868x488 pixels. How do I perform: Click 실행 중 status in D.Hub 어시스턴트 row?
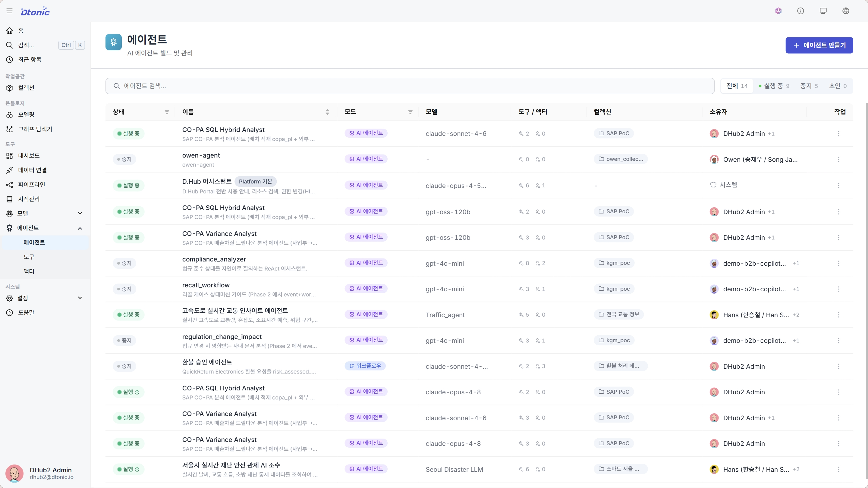point(128,186)
